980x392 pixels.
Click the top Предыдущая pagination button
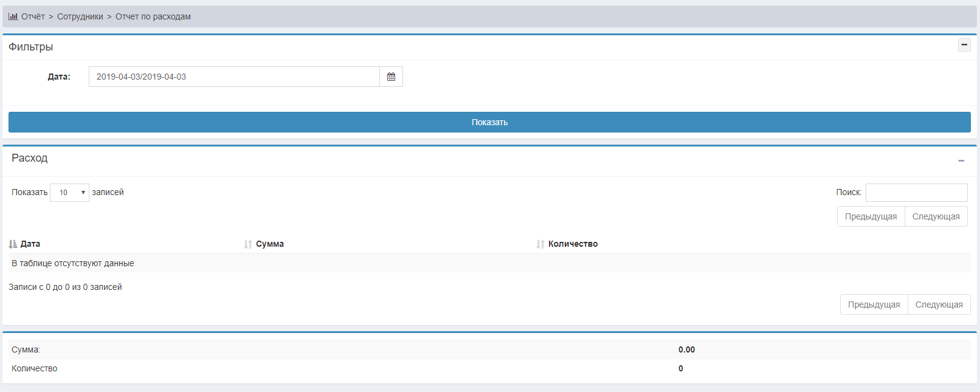pyautogui.click(x=871, y=216)
